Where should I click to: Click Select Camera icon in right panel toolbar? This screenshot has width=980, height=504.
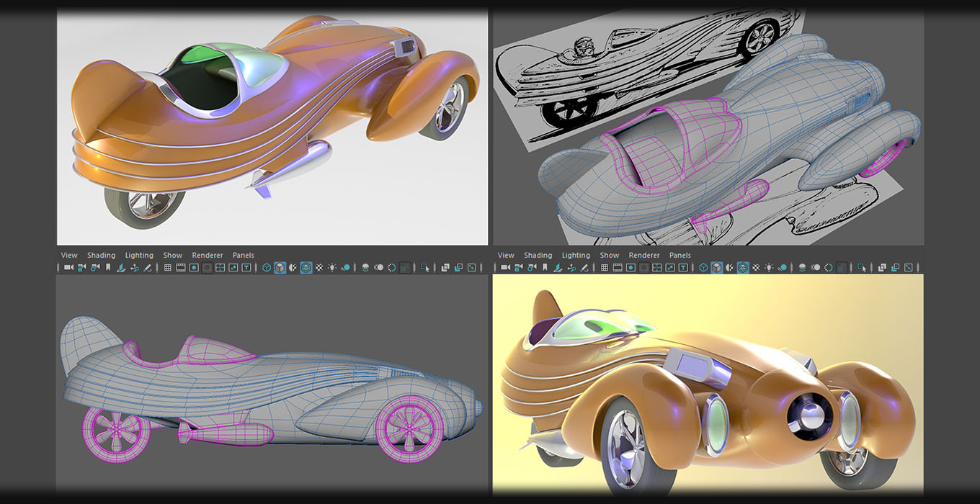click(x=505, y=267)
